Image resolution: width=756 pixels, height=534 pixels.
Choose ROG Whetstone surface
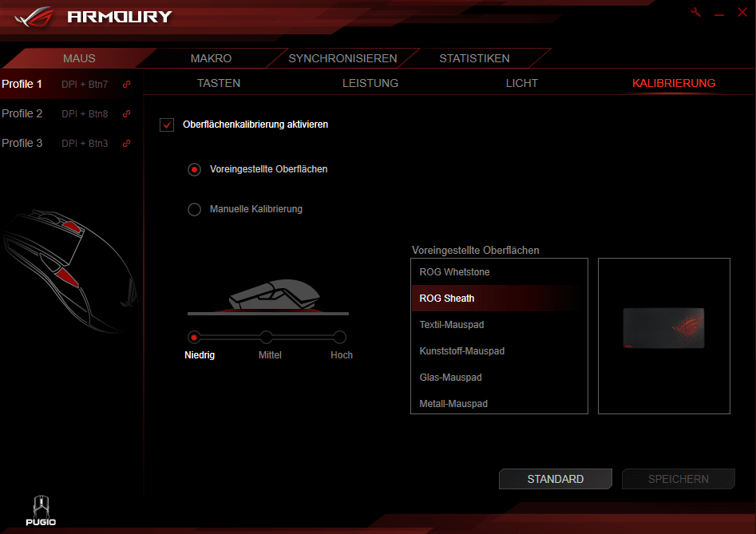499,272
